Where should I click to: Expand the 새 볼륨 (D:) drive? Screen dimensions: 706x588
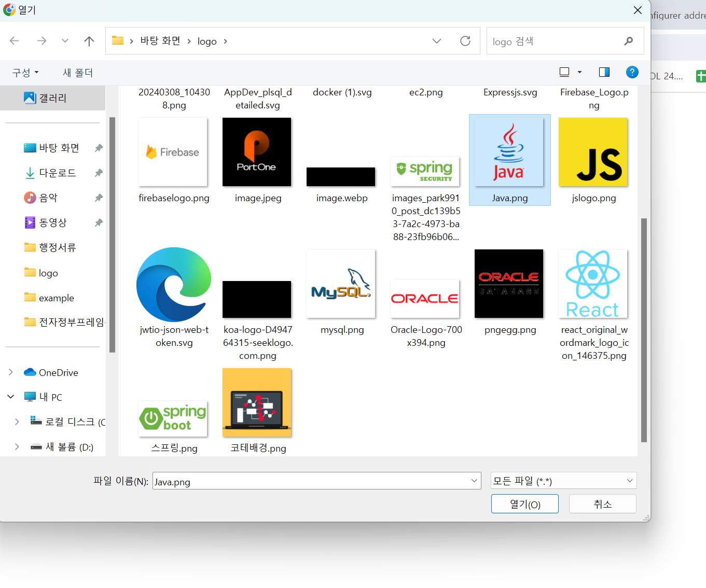pyautogui.click(x=17, y=446)
